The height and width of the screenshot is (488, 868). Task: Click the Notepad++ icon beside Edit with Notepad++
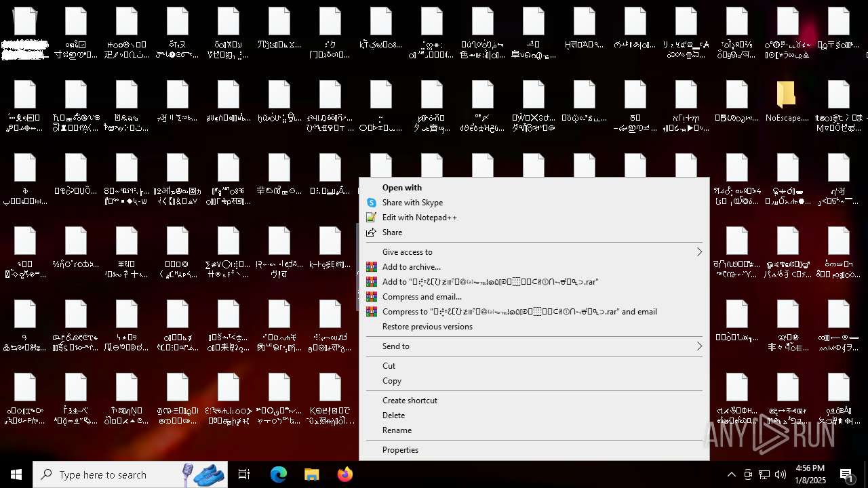pyautogui.click(x=371, y=218)
